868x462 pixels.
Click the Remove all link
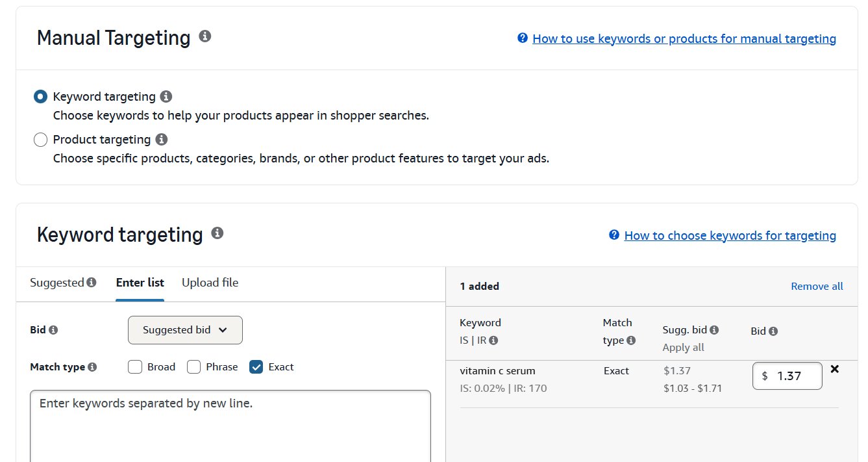point(817,286)
